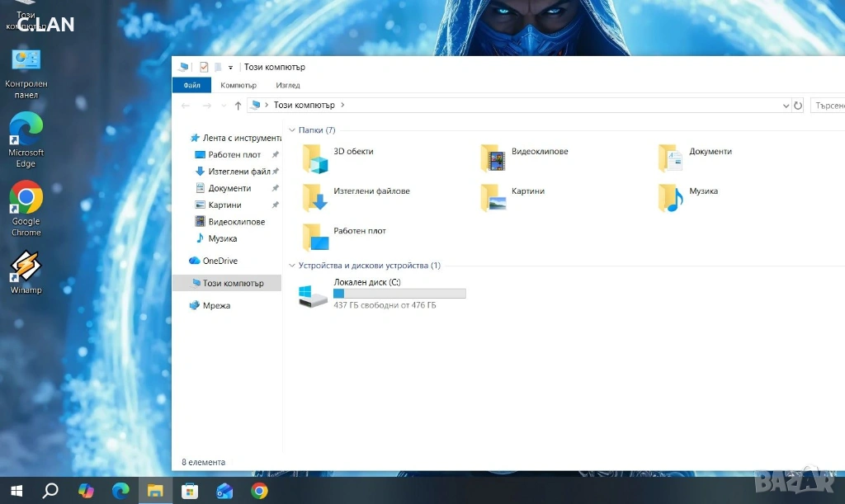Switch to the Изглед ribbon tab
Image resolution: width=845 pixels, height=504 pixels.
(288, 85)
